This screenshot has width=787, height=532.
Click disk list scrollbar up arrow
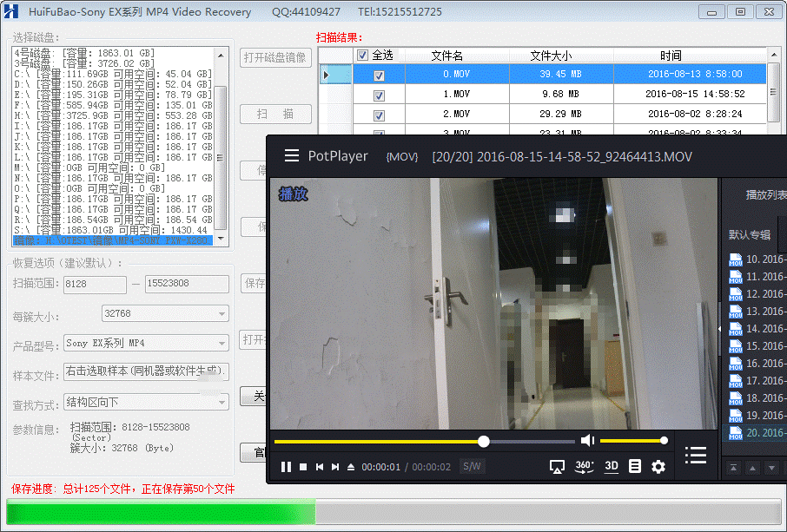[x=221, y=56]
